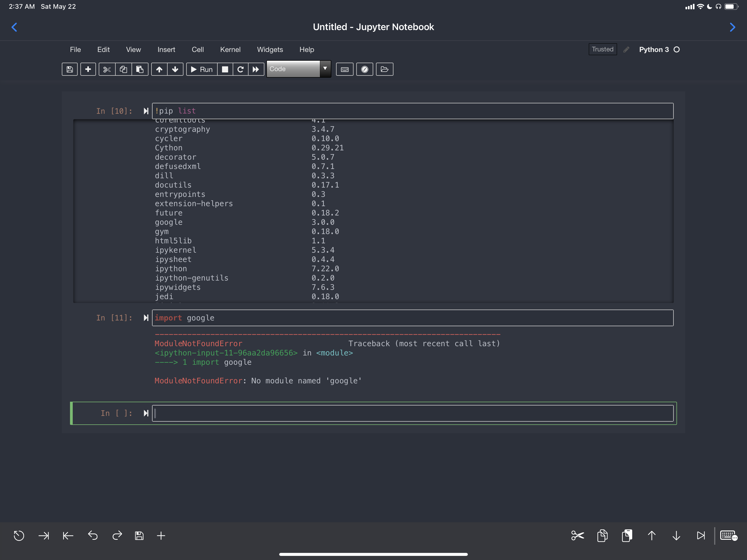
Task: Focus the '!pip list' code cell
Action: (x=413, y=111)
